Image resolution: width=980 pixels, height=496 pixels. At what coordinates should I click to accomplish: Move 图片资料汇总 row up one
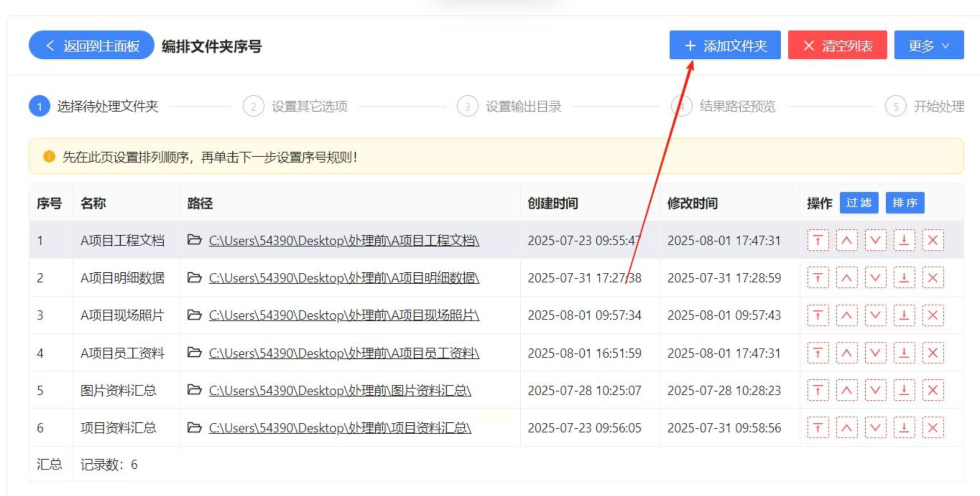847,390
